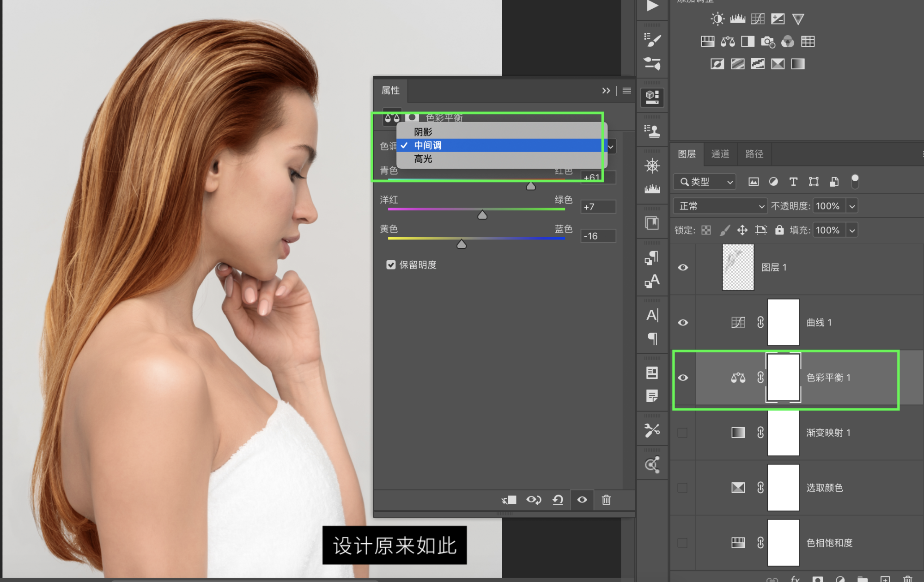Click the Channel Mixer adjustment icon
The width and height of the screenshot is (924, 582).
(x=788, y=42)
